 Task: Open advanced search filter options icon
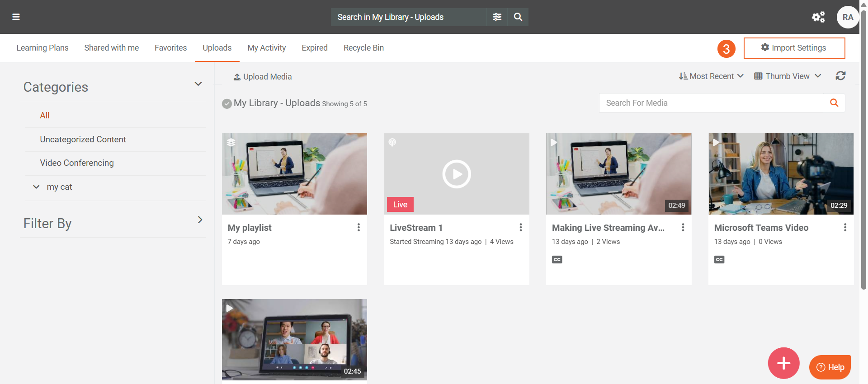[497, 17]
